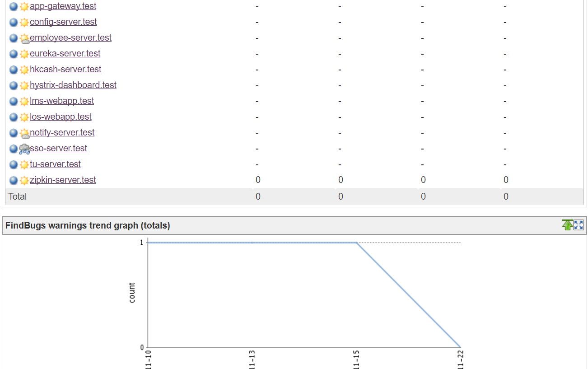Viewport: 588px width, 369px height.
Task: Maximize the FindBugs trend graph portlet
Action: pyautogui.click(x=579, y=225)
